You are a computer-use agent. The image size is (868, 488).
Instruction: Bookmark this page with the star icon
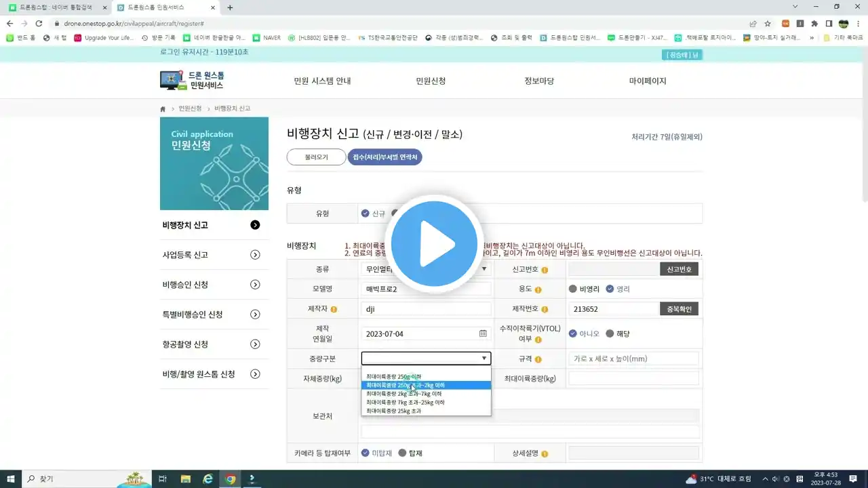(768, 23)
